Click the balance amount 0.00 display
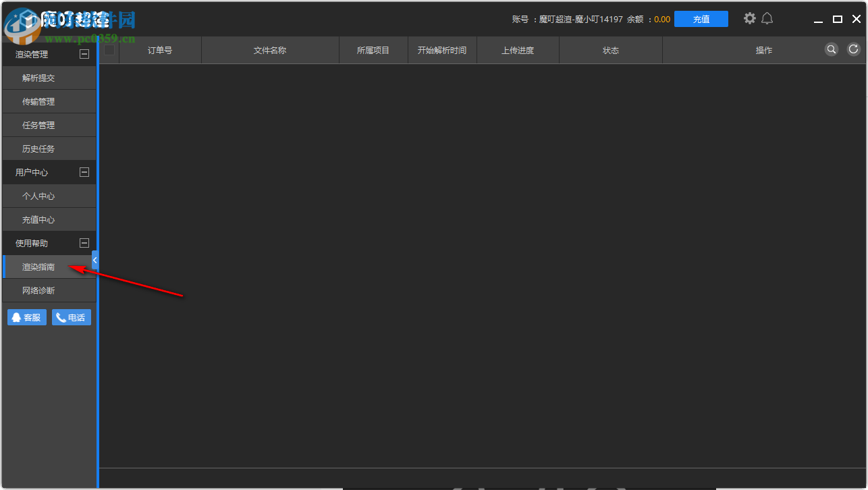 pyautogui.click(x=661, y=19)
